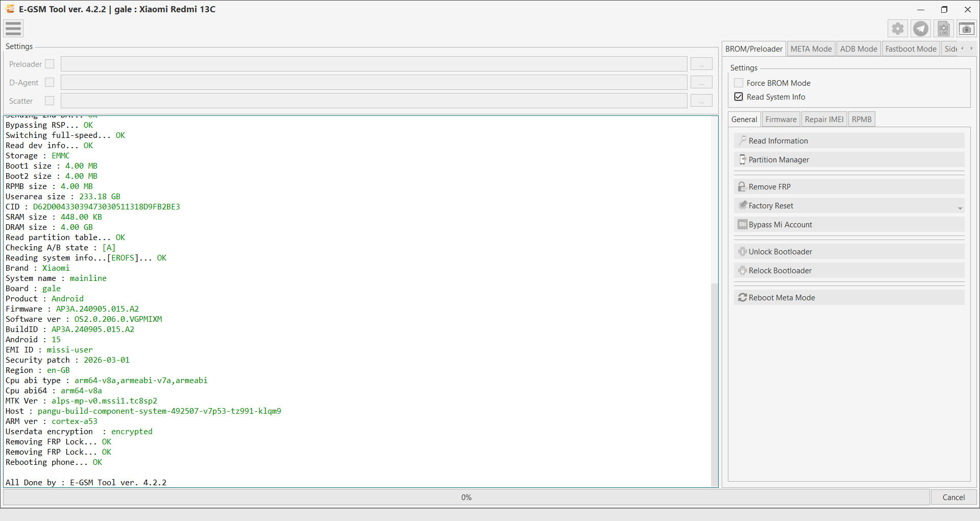The width and height of the screenshot is (980, 521).
Task: Uncheck Read System Info option
Action: click(739, 97)
